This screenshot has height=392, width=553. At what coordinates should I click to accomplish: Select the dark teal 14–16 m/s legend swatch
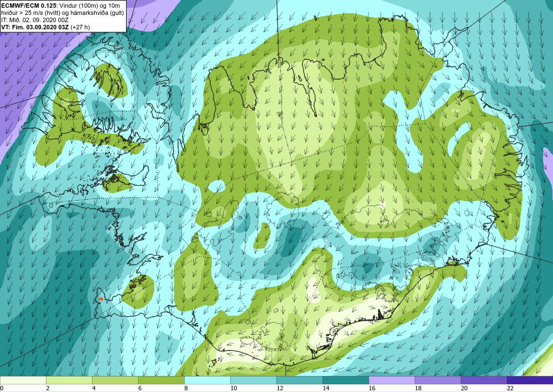tap(346, 380)
